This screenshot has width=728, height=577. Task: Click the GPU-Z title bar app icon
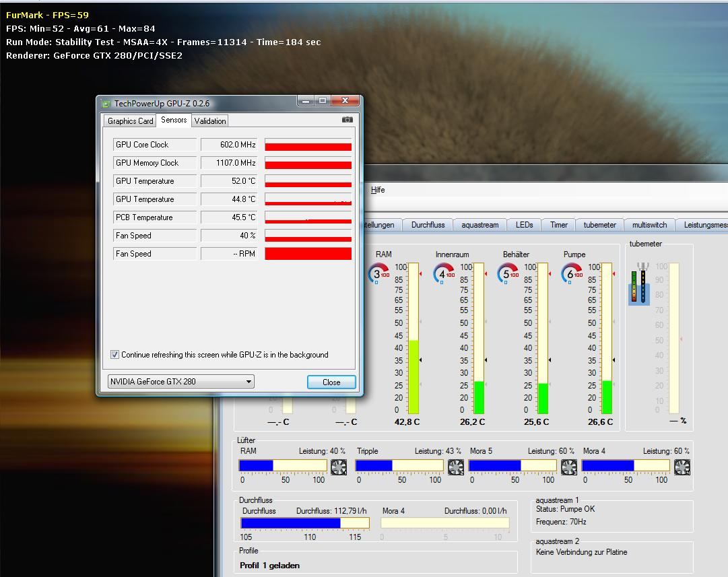[106, 104]
